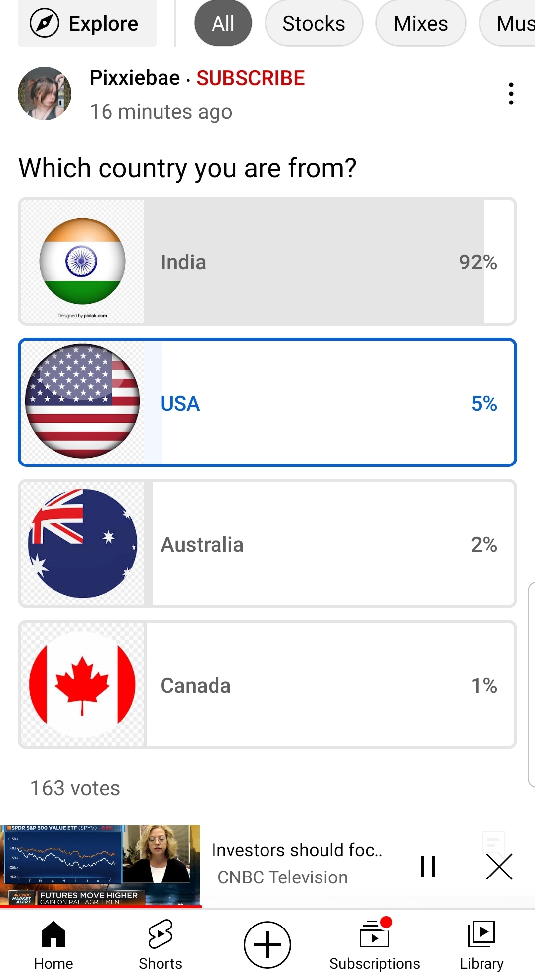Pause the CNBC mini player video
This screenshot has width=535, height=980.
coord(428,867)
